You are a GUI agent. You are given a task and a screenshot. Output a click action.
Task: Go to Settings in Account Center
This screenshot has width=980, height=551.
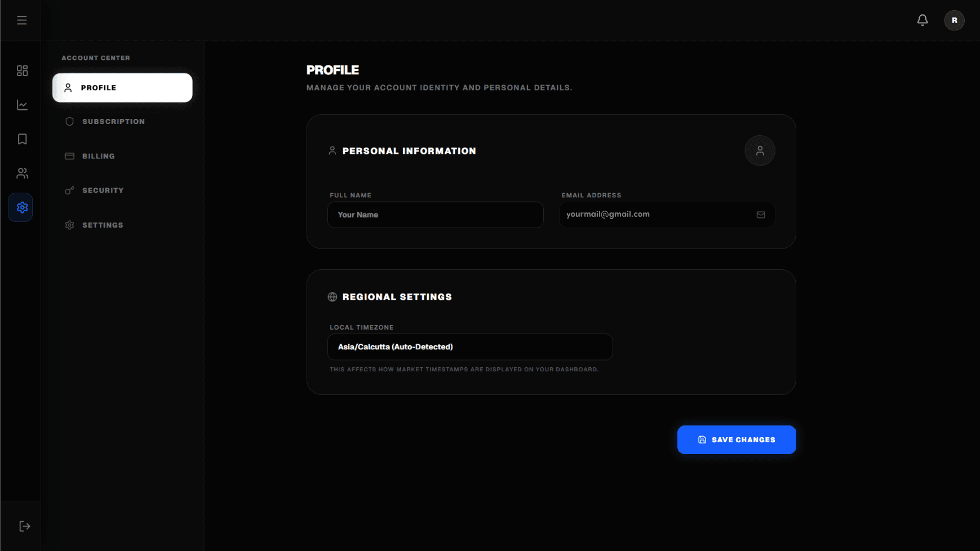point(103,225)
